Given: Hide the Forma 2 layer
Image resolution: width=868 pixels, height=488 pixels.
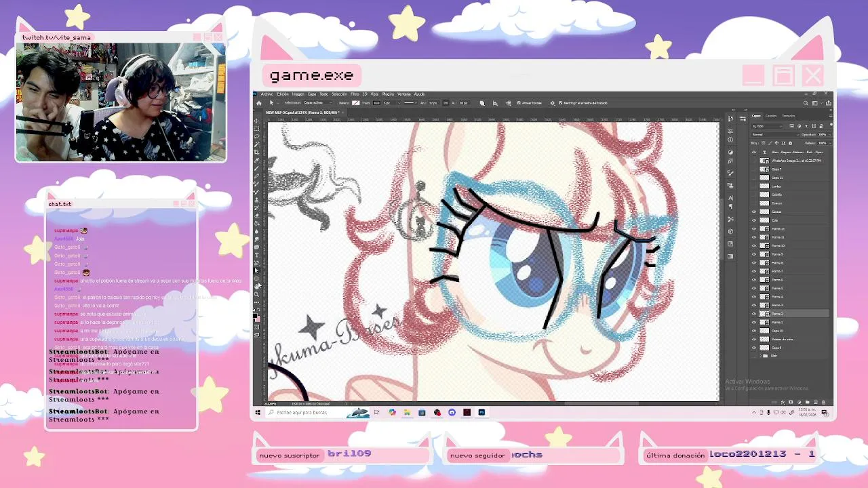Looking at the screenshot, I should [x=754, y=314].
